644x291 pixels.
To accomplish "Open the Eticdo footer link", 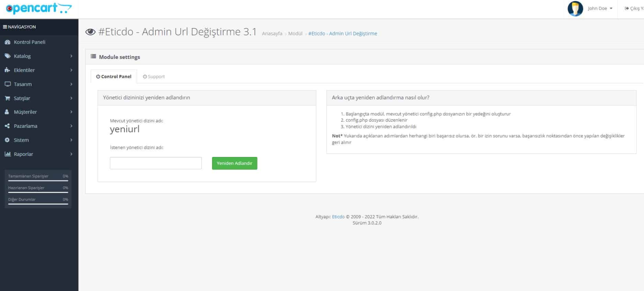I will [x=338, y=217].
